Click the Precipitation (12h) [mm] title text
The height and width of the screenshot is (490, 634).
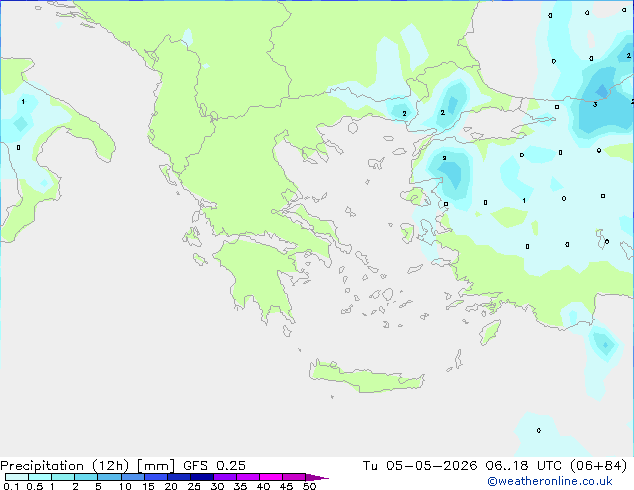87,466
